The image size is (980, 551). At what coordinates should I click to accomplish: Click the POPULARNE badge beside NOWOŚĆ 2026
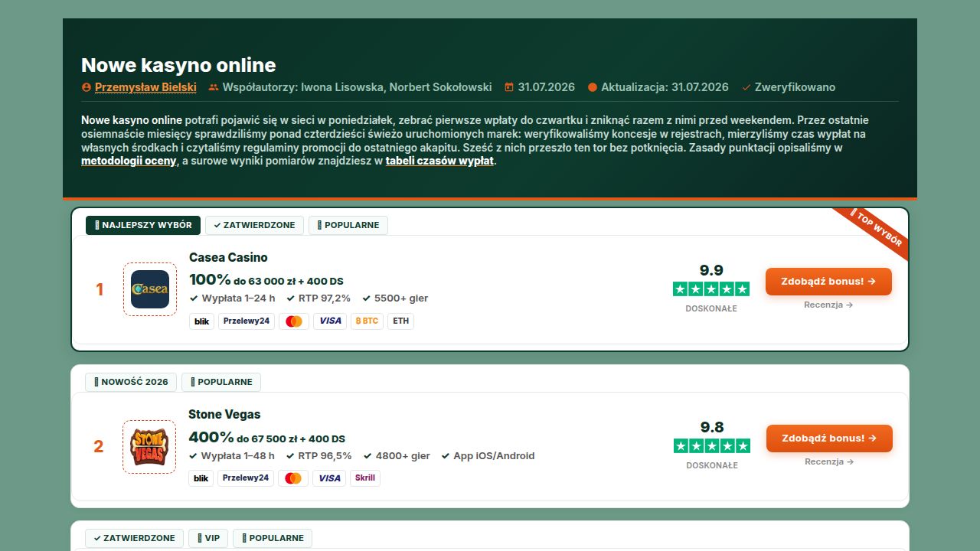click(221, 382)
